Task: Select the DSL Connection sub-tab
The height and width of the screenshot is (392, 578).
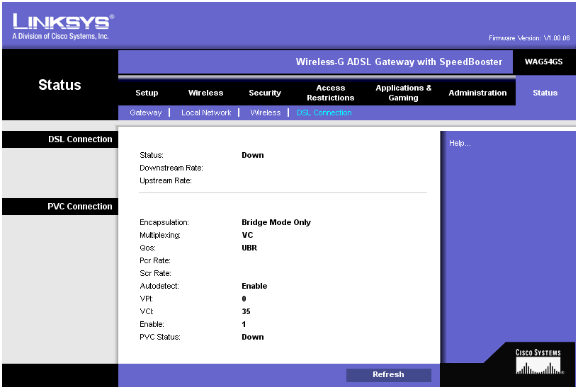Action: point(324,113)
